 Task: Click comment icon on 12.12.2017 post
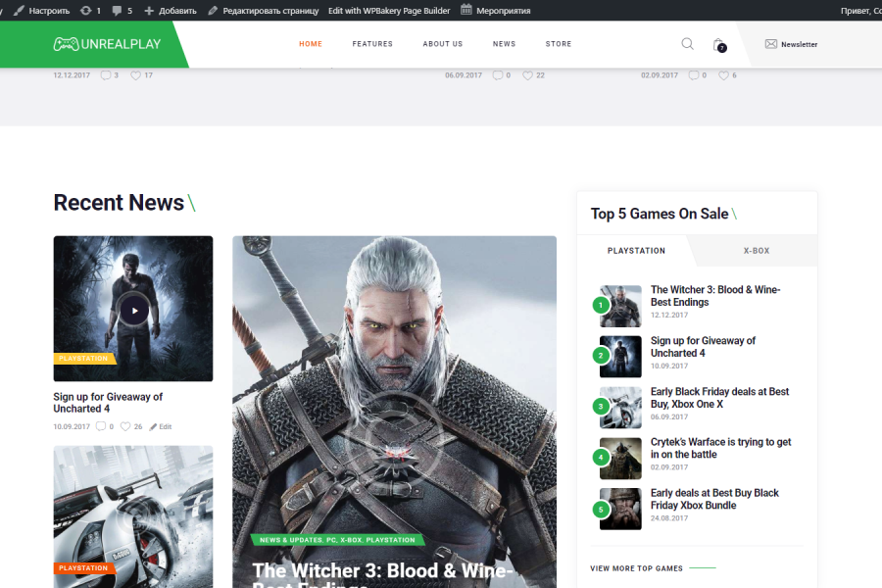105,75
